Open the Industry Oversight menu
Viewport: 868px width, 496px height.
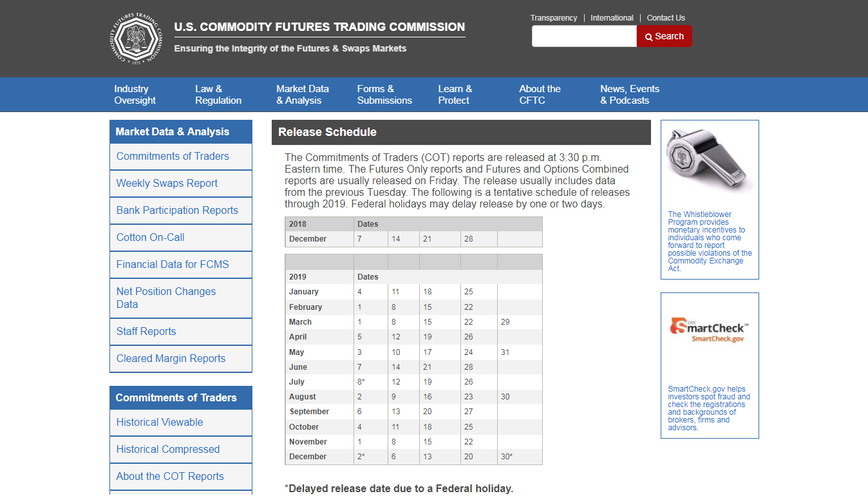135,95
